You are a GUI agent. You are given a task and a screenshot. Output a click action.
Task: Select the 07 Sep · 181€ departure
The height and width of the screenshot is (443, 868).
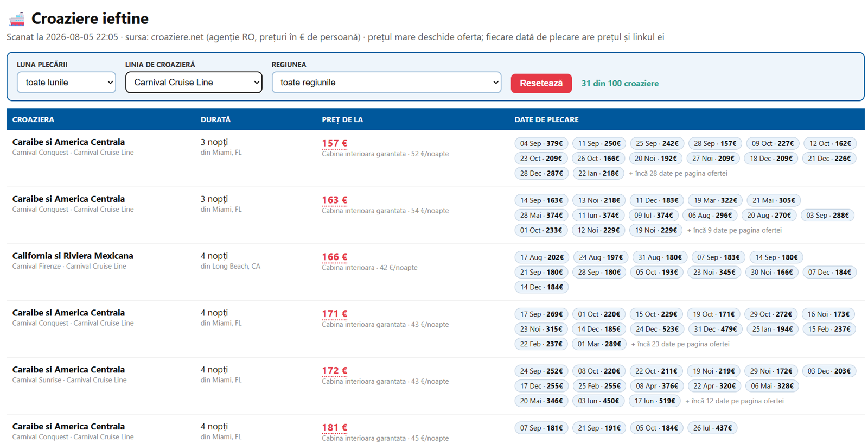click(x=541, y=428)
